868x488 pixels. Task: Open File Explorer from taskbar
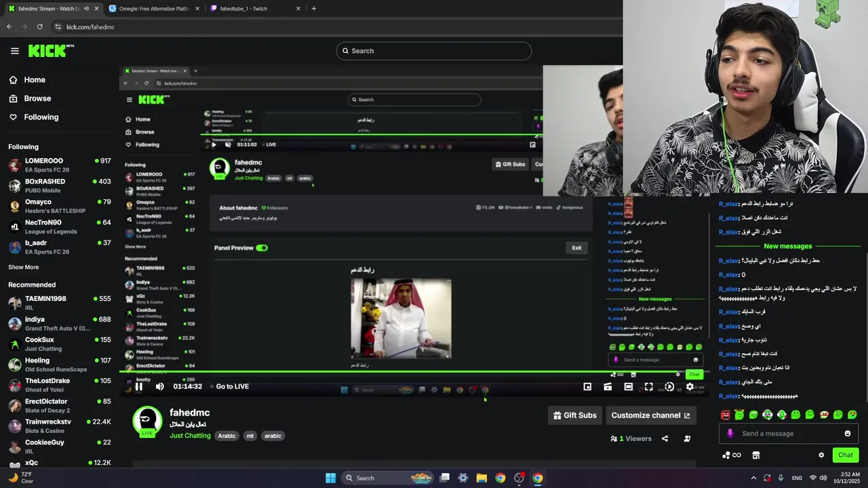[481, 478]
